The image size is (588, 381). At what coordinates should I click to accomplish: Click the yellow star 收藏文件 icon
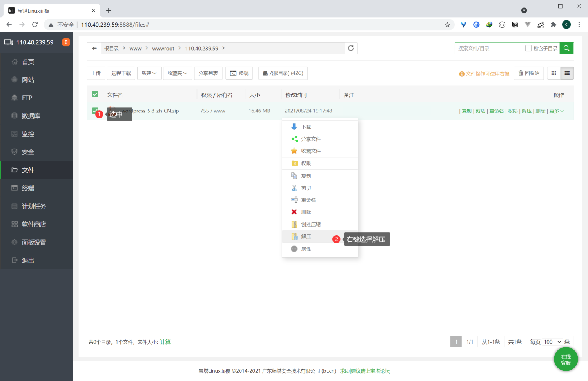(294, 151)
